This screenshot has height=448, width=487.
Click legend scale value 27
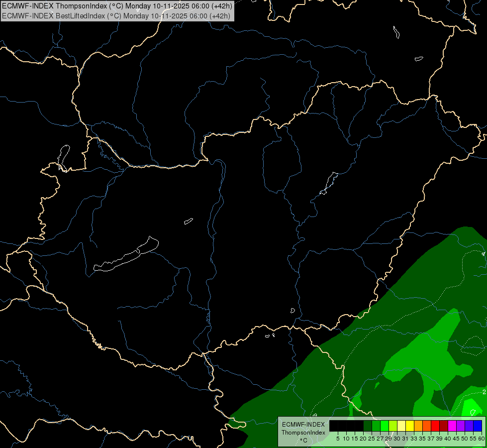pyautogui.click(x=380, y=439)
